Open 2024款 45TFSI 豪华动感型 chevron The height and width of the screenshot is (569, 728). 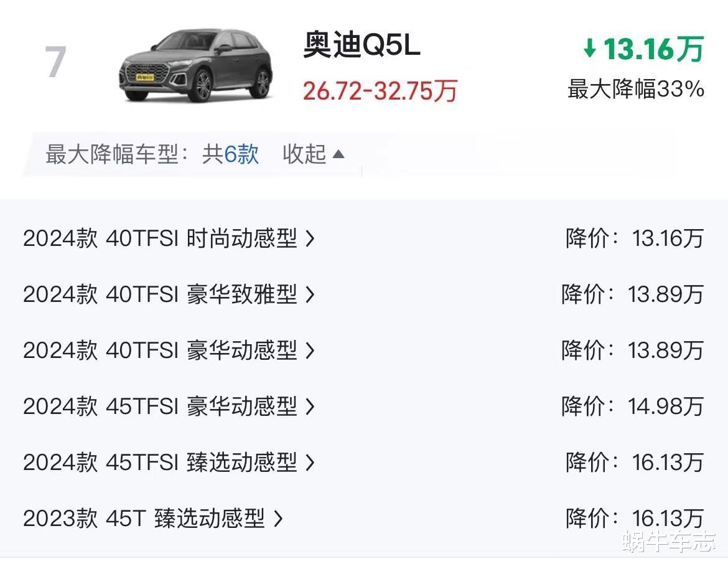coord(310,407)
